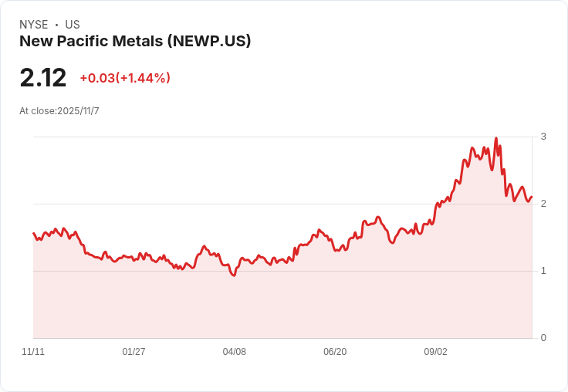Click the 1 label on the y-axis
Viewport: 568px width, 392px height.
tap(543, 271)
